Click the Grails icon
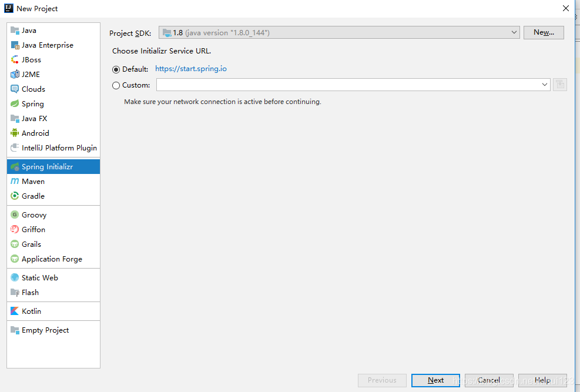The width and height of the screenshot is (580, 392). (15, 244)
